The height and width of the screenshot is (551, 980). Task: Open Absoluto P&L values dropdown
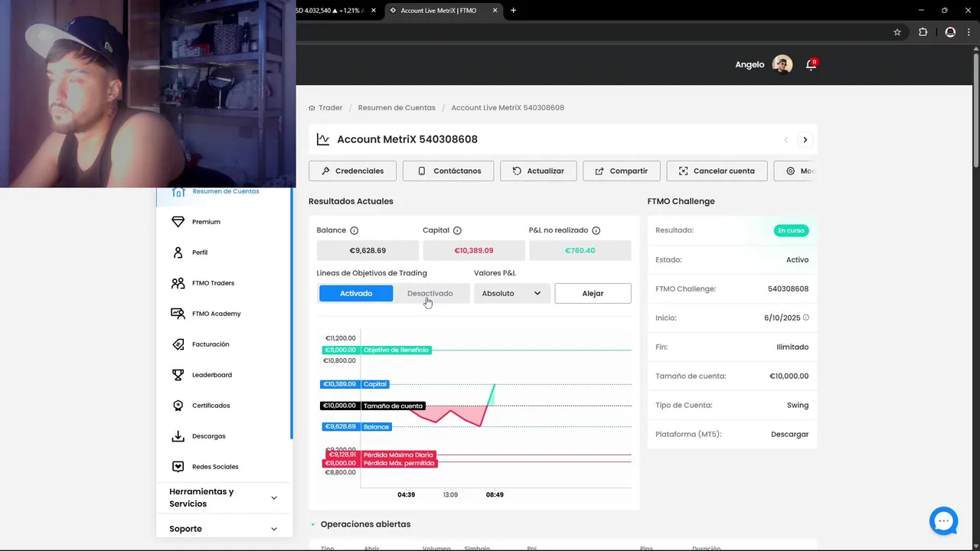point(511,293)
